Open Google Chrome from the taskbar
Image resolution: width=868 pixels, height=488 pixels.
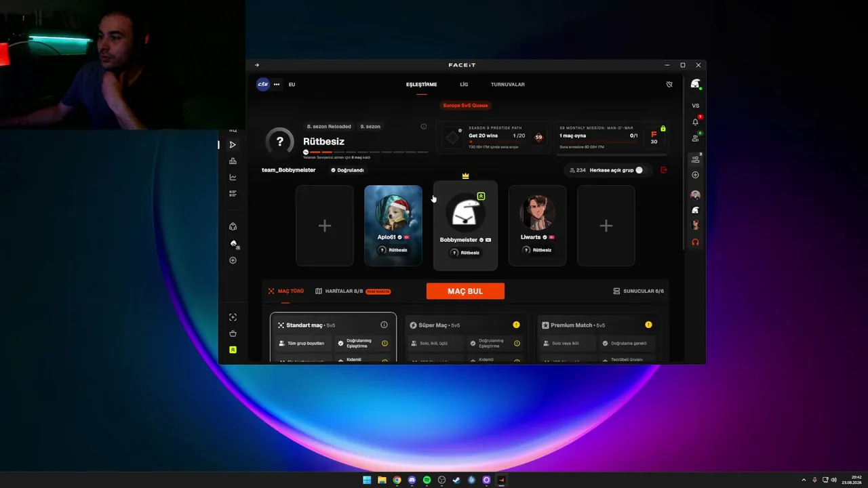click(397, 480)
